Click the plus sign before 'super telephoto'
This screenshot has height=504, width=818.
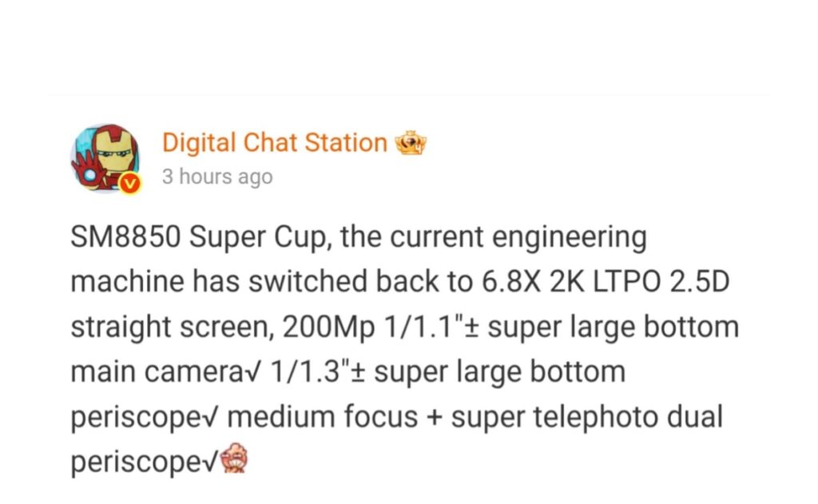(x=435, y=418)
